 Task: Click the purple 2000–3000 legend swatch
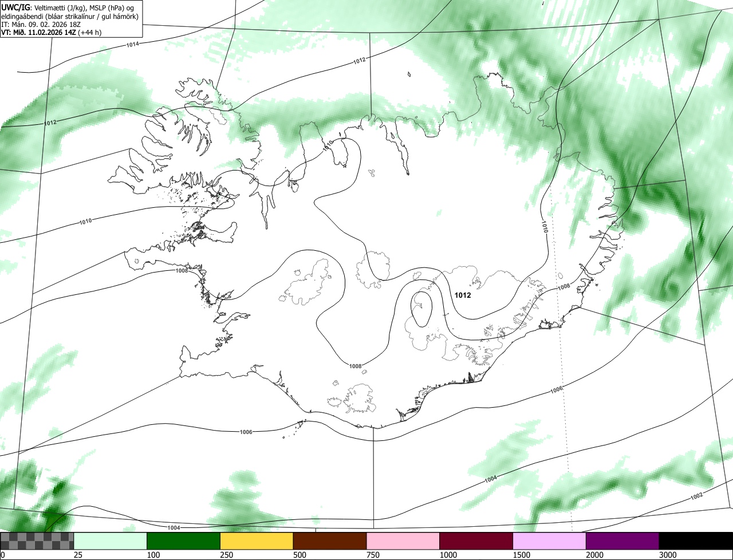[x=622, y=541]
